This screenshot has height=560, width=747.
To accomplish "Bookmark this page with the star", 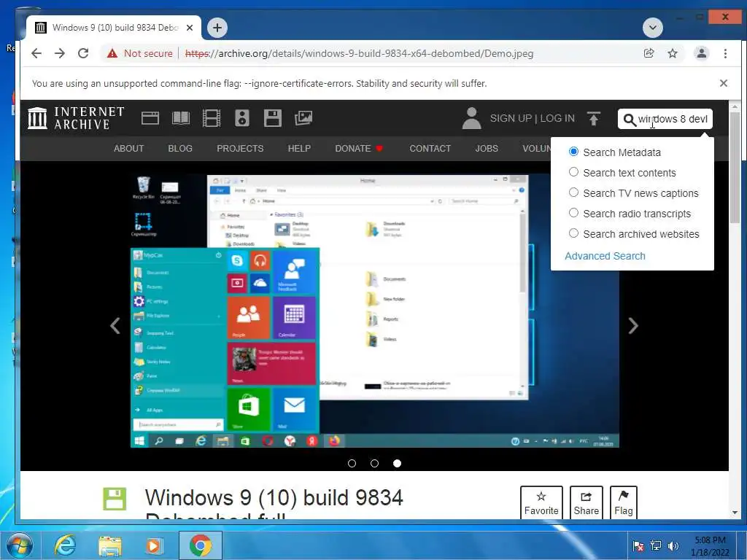I will [672, 53].
